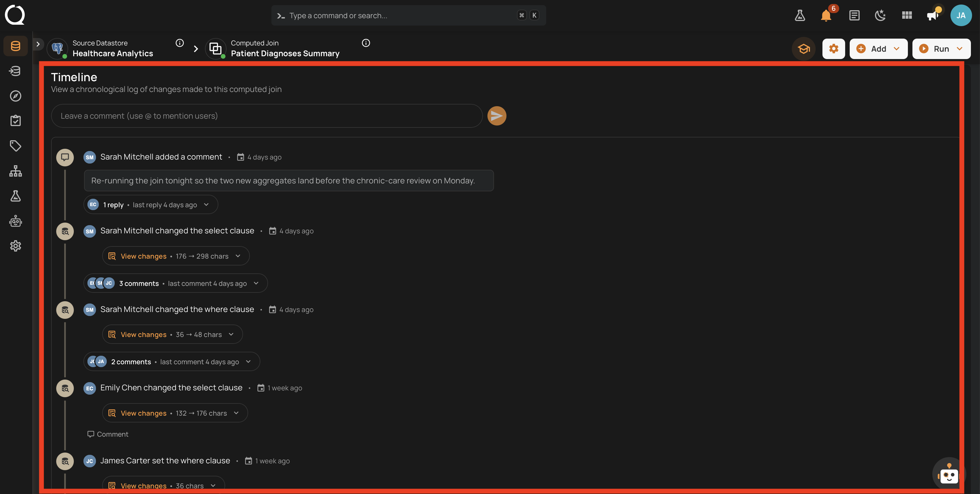Open the Settings gear in sidebar

coord(16,246)
